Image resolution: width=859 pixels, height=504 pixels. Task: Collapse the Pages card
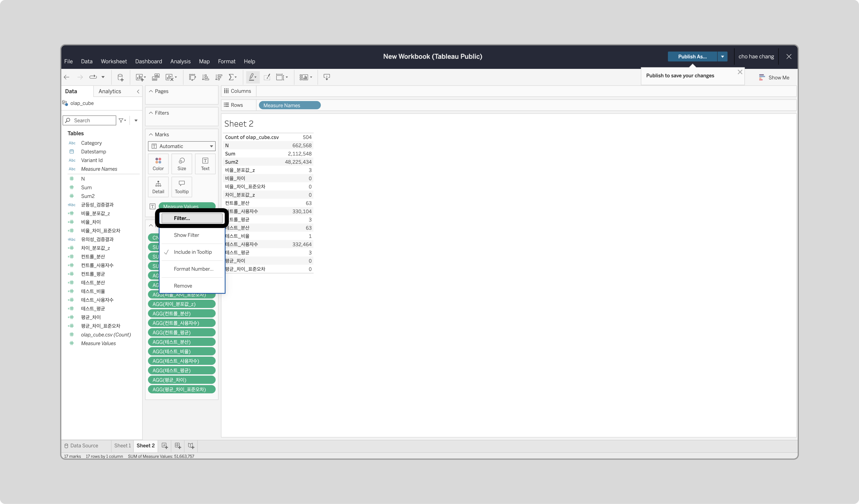tap(151, 91)
